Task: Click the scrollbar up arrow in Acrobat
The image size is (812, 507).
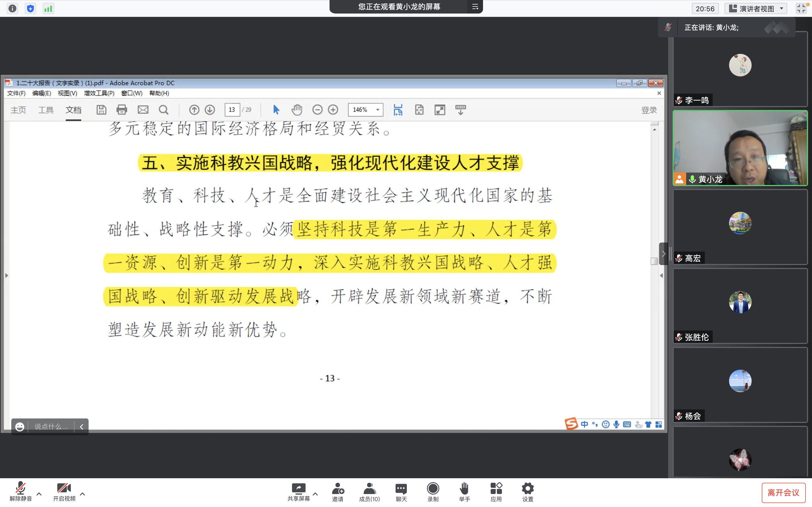Action: pyautogui.click(x=654, y=129)
